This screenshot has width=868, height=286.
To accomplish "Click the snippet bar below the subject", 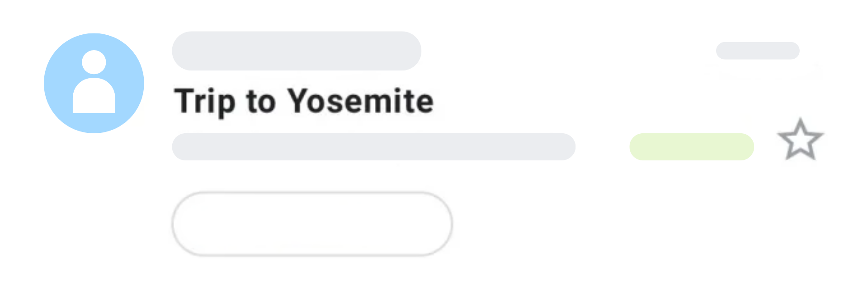I will click(x=373, y=147).
